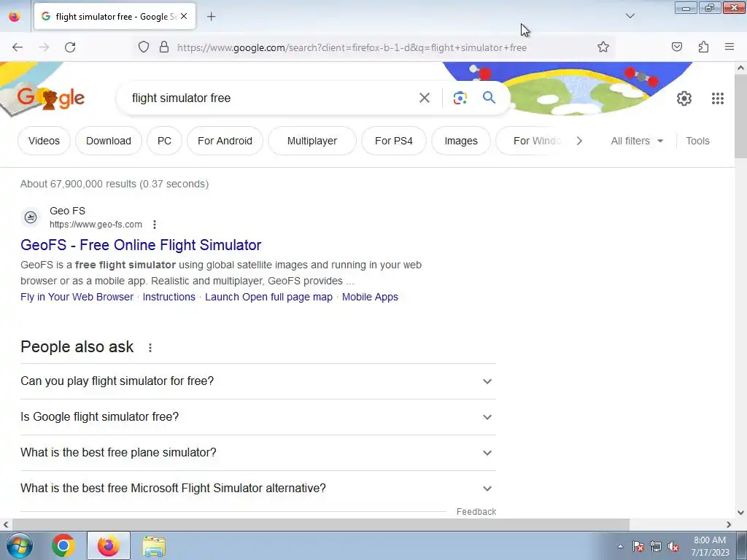The width and height of the screenshot is (747, 560).
Task: Select the Images filter chip
Action: (461, 141)
